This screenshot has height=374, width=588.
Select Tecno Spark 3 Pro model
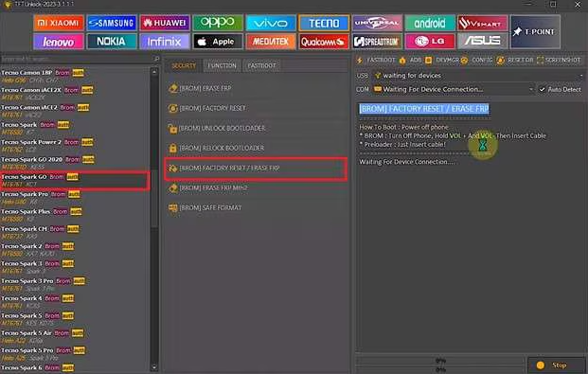pyautogui.click(x=75, y=284)
